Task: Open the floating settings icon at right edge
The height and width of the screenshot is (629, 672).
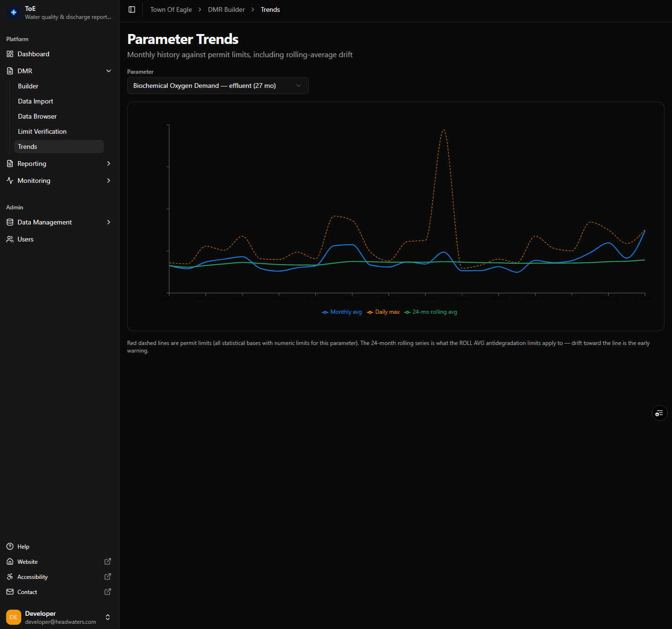Action: coord(659,414)
